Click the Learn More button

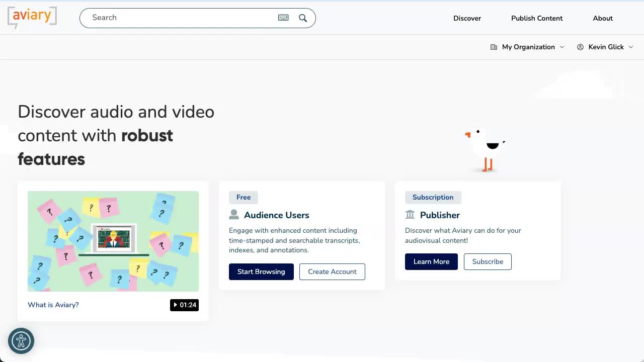[431, 261]
